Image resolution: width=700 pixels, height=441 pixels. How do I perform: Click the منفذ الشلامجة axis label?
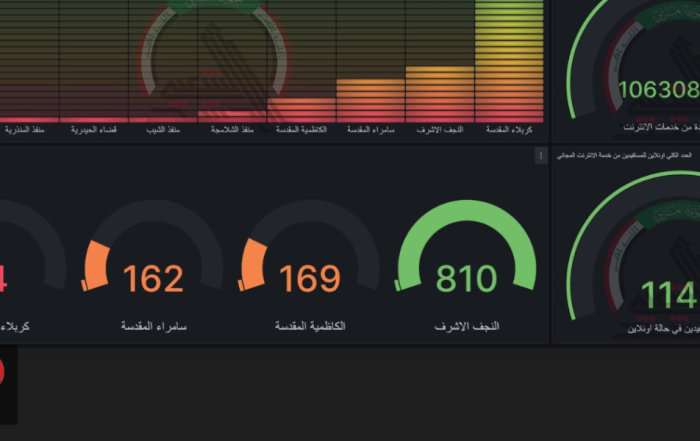click(x=232, y=129)
